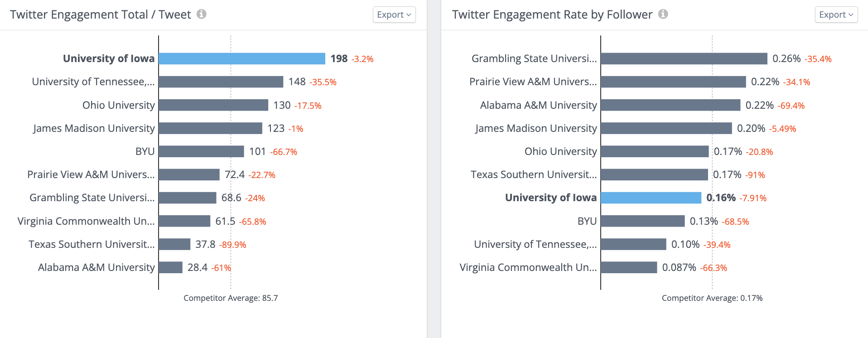The height and width of the screenshot is (338, 868).
Task: Open the Export dropdown on the right chart
Action: point(836,14)
